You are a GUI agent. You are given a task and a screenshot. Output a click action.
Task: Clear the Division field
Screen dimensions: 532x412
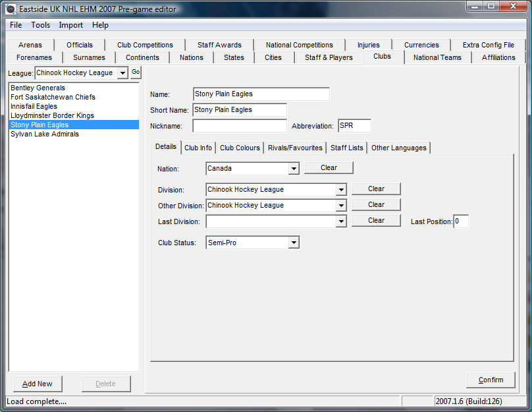coord(376,189)
